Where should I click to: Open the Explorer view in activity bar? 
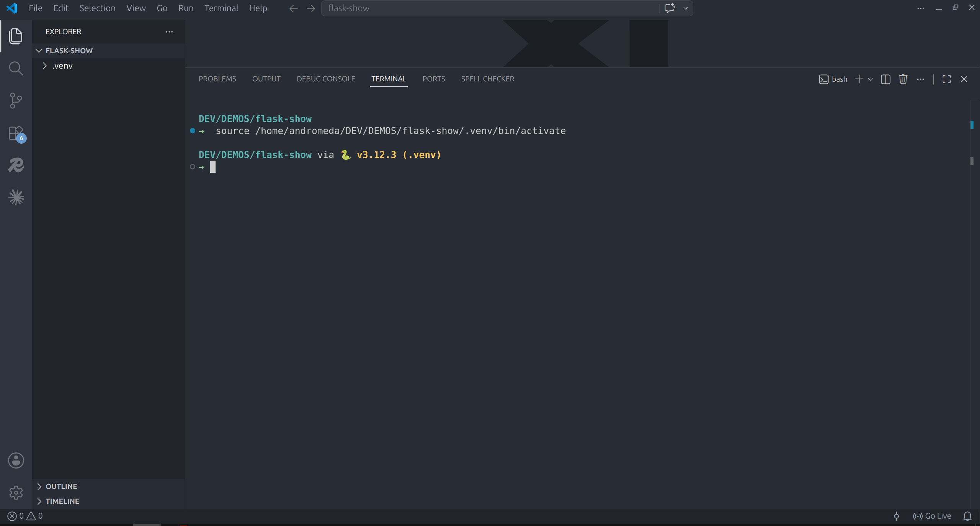pos(16,36)
